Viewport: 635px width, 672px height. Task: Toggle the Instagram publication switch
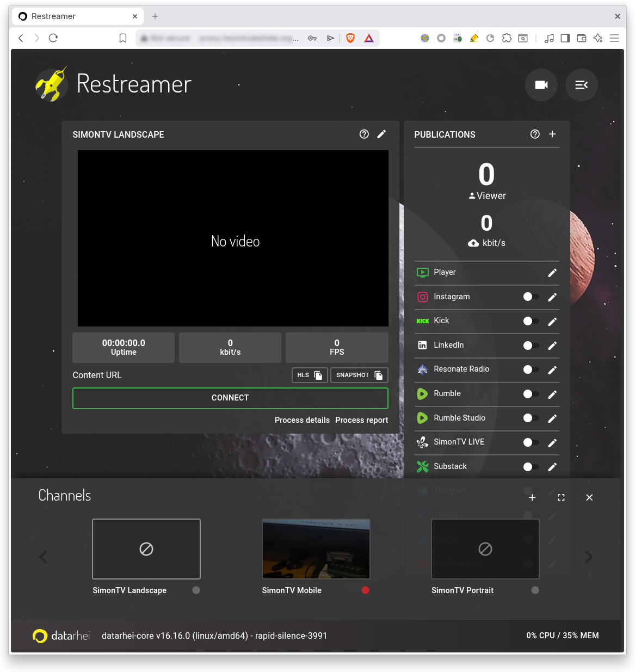coord(531,297)
